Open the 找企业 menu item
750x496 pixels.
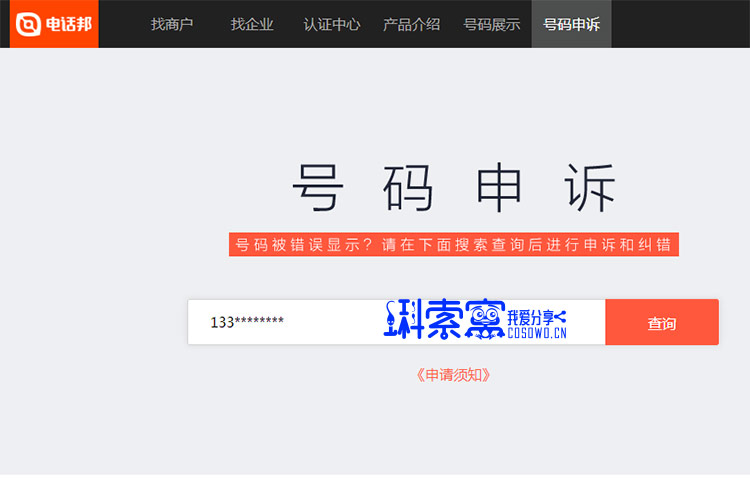click(252, 24)
